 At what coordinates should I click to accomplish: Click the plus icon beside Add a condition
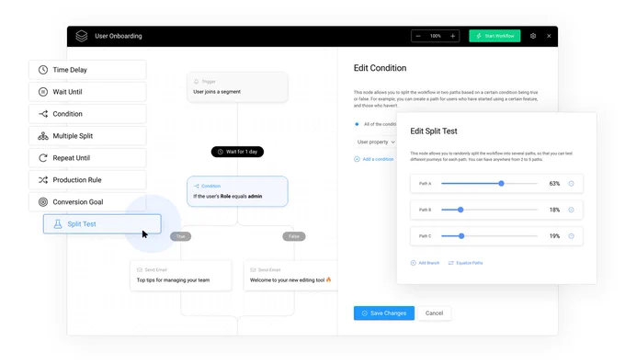(357, 159)
